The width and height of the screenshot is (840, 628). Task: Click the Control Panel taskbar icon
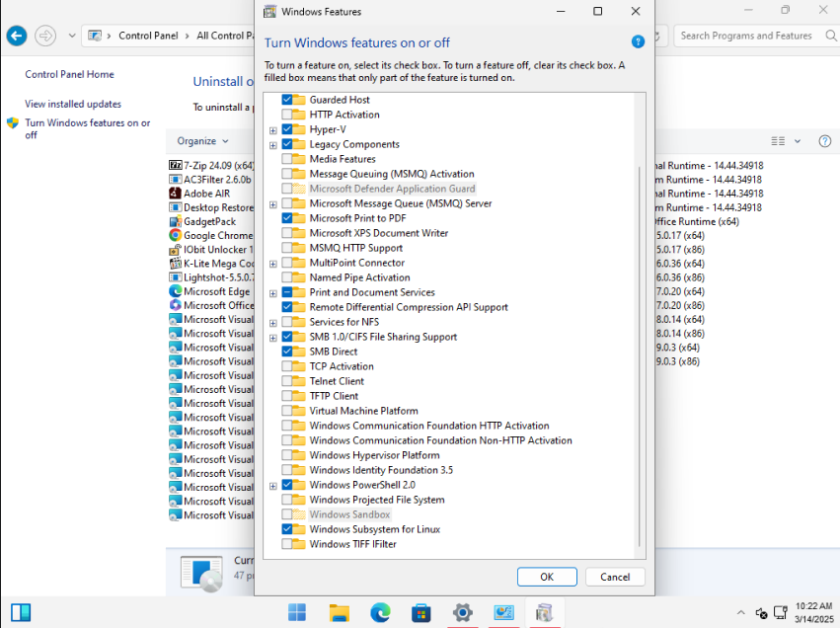click(503, 612)
